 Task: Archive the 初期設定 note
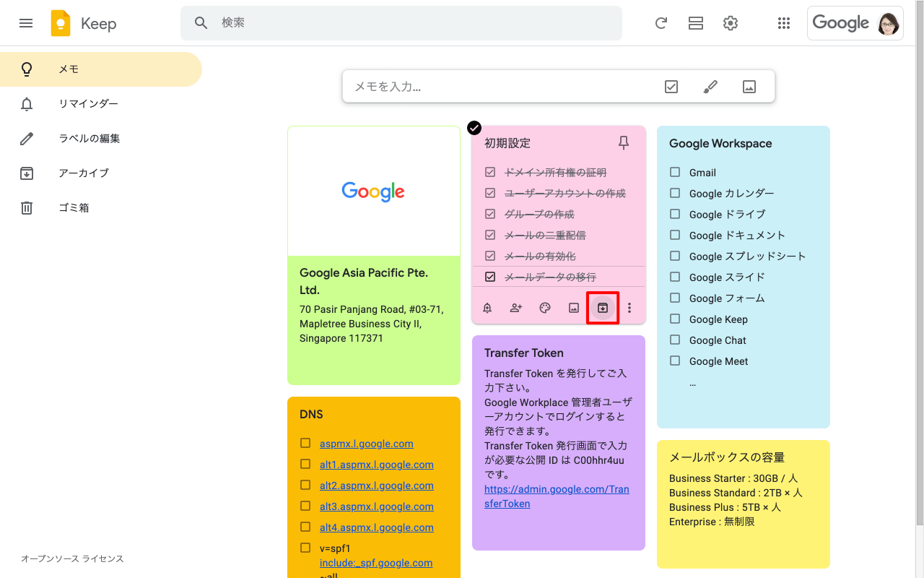pos(603,308)
